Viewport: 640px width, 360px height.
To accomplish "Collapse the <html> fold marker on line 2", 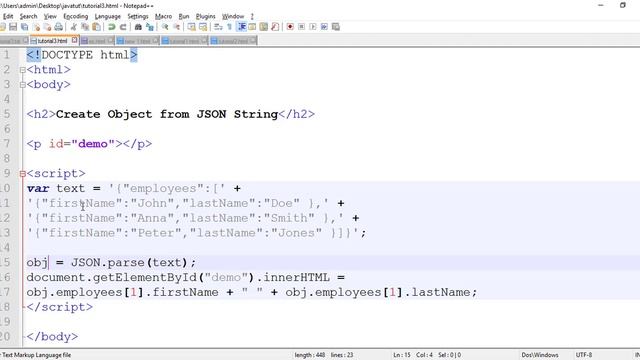I will point(23,70).
